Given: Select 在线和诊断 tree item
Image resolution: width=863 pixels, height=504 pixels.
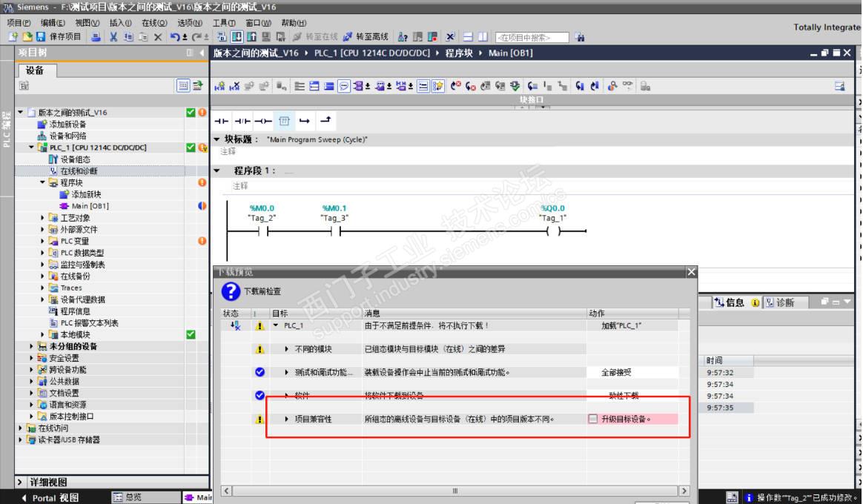Looking at the screenshot, I should coord(73,171).
